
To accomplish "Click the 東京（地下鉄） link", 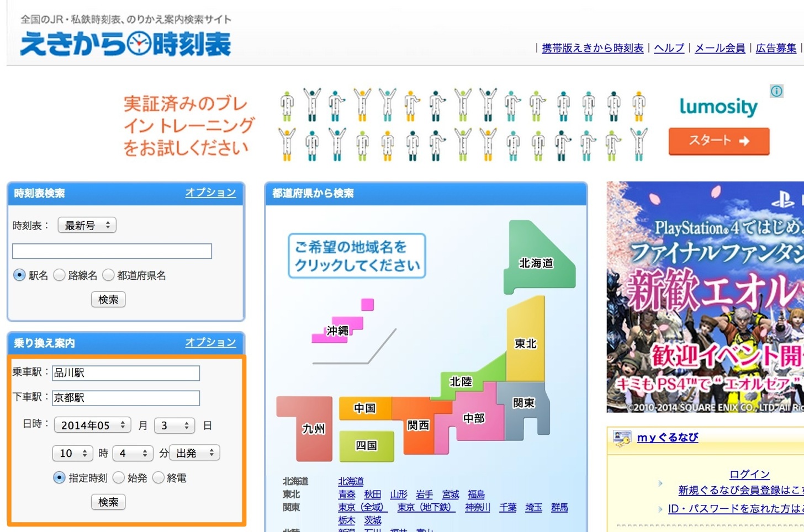I will 426,507.
